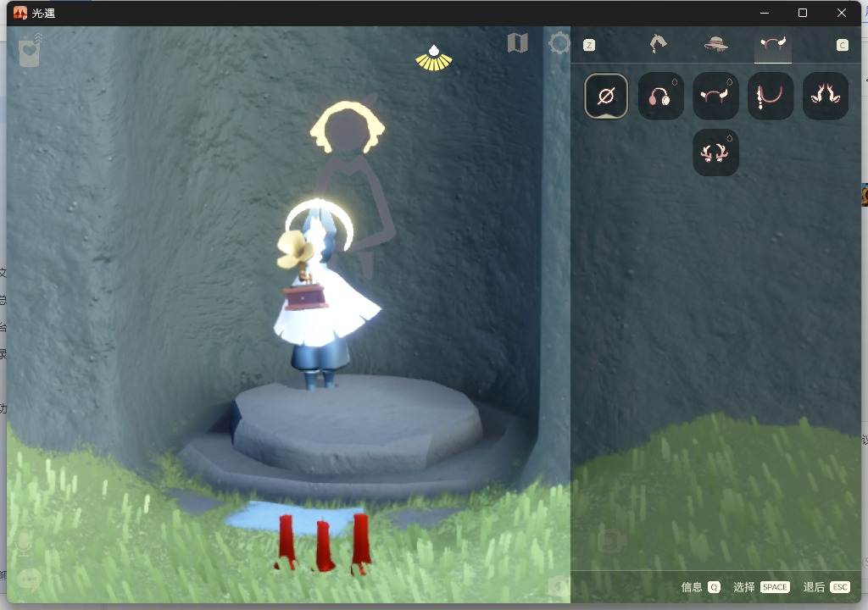Open the map book icon
The image size is (868, 610).
click(518, 42)
